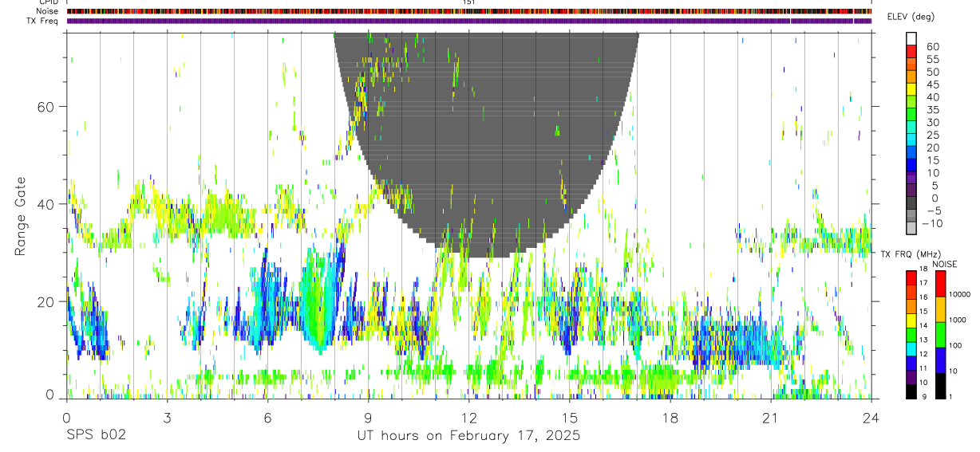980x452 pixels.
Task: Click the "SPS b02" radar label
Action: (96, 437)
